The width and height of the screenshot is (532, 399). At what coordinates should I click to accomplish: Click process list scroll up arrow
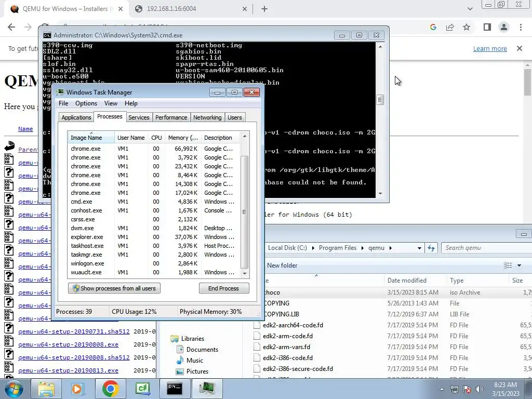(x=245, y=137)
